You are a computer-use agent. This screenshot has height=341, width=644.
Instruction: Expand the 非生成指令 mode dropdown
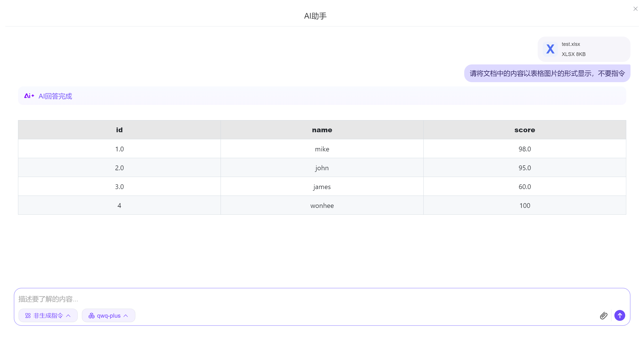(48, 316)
